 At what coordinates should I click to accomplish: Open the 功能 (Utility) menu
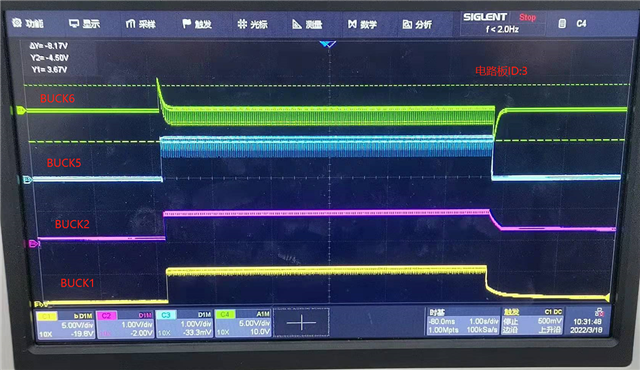(28, 23)
